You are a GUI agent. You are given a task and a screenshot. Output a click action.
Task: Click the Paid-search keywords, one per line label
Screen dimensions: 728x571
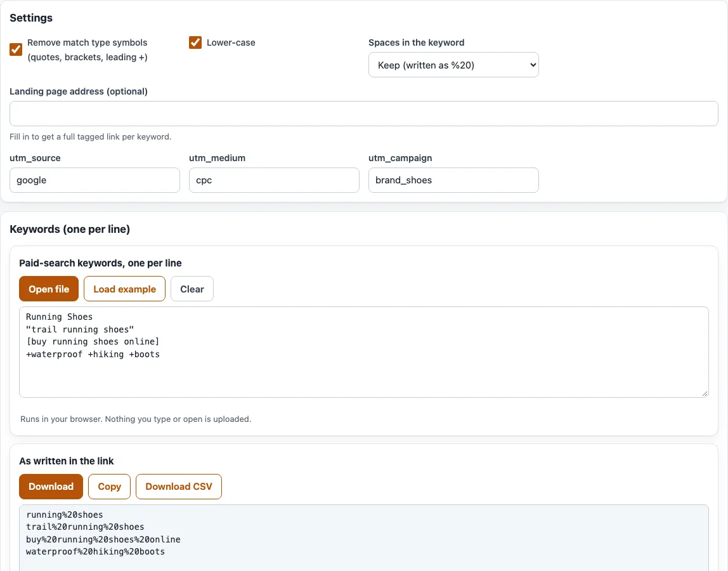coord(100,263)
